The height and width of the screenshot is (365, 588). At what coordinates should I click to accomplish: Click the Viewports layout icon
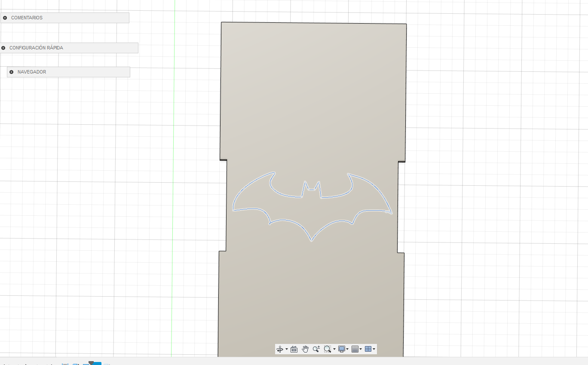pos(368,349)
